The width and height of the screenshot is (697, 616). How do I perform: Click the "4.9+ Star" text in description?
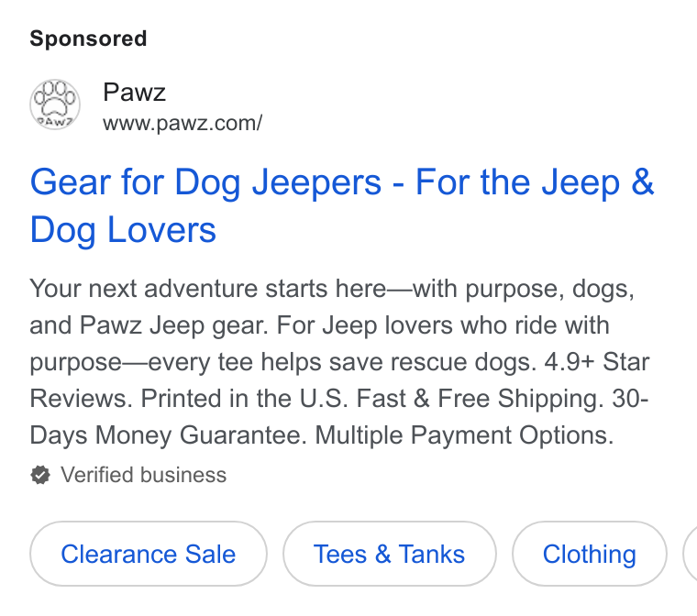pos(597,362)
